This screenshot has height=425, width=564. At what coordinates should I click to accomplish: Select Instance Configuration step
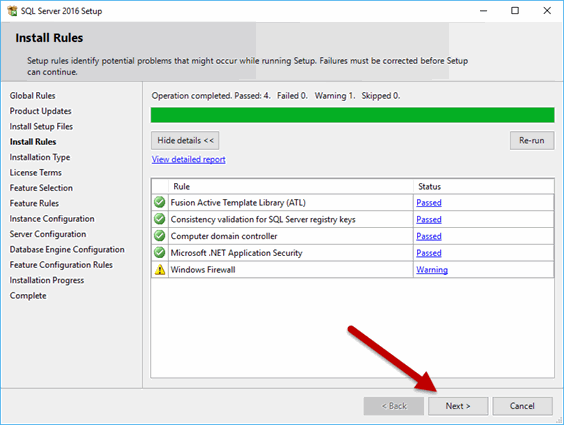click(52, 219)
